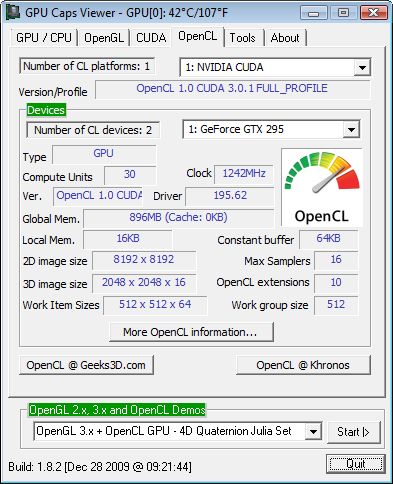
Task: Click the 'Max Samplers' label
Action: pos(277,261)
